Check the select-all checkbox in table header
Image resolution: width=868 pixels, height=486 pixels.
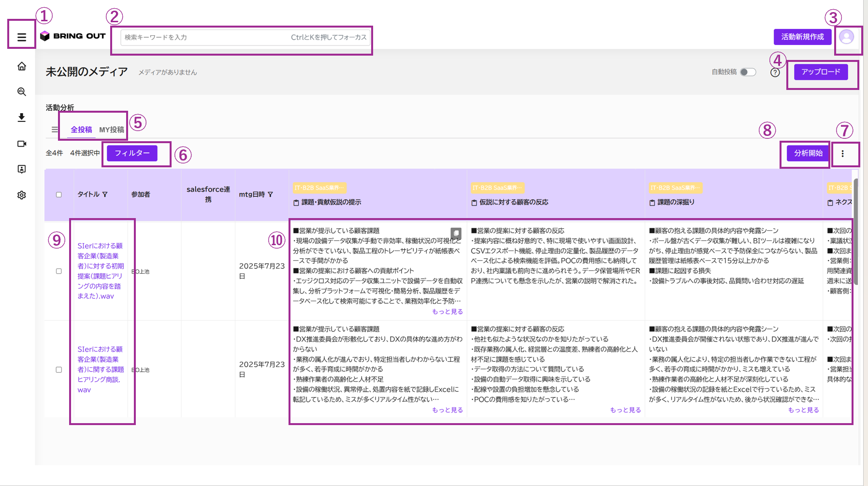click(59, 195)
